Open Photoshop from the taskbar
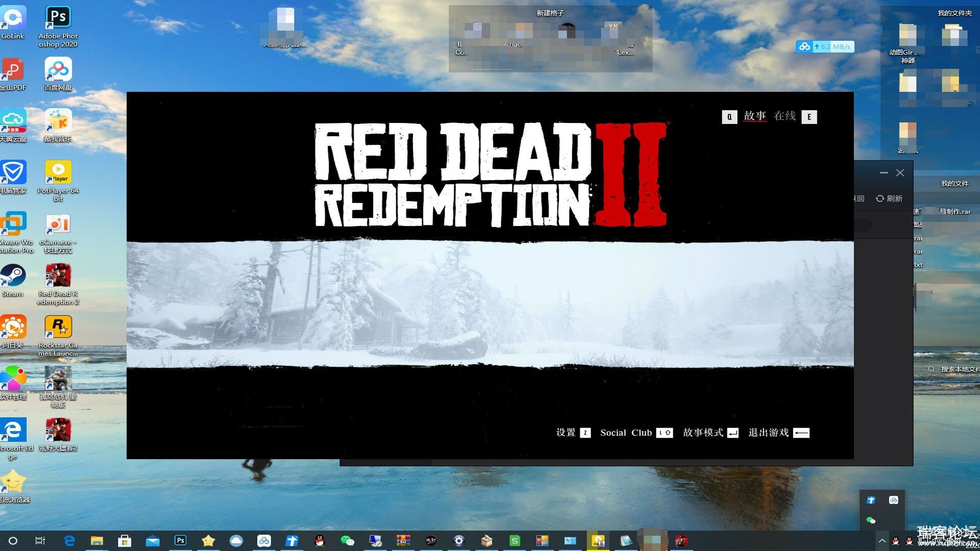The image size is (980, 551). [180, 541]
